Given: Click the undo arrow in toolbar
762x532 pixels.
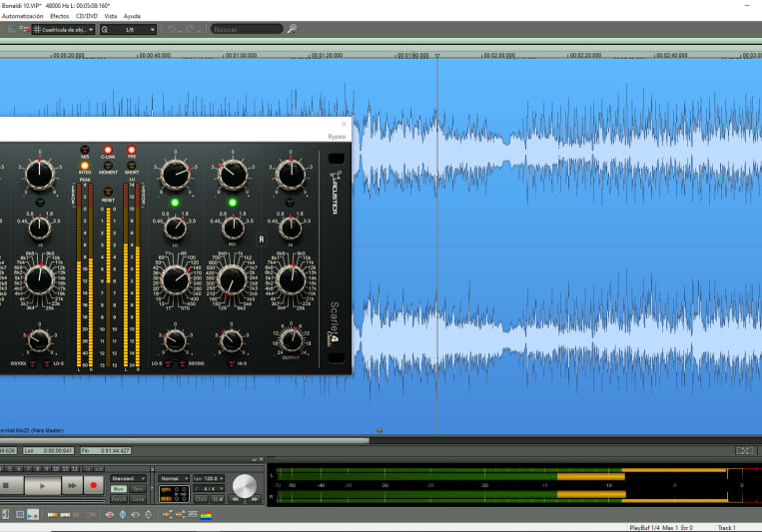Looking at the screenshot, I should pyautogui.click(x=172, y=30).
